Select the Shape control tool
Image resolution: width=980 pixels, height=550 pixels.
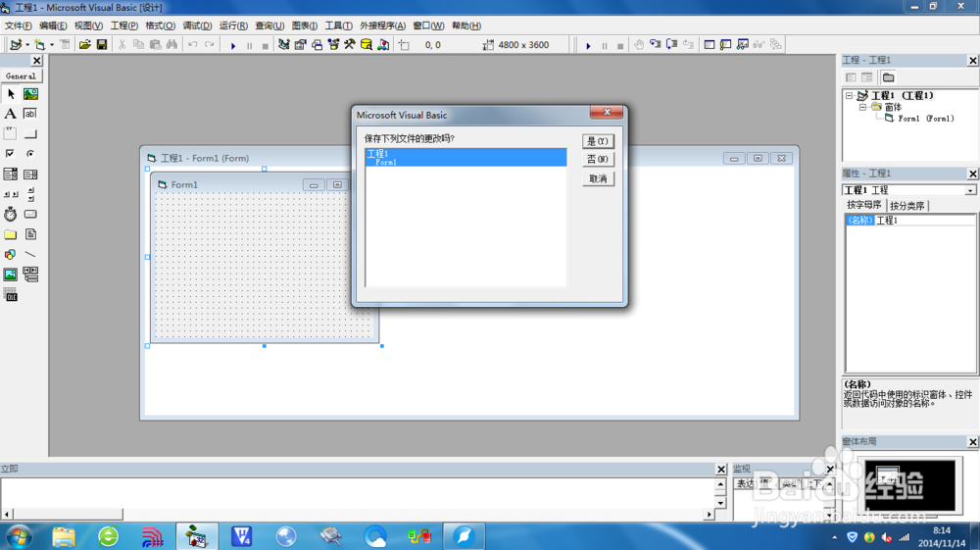click(11, 254)
